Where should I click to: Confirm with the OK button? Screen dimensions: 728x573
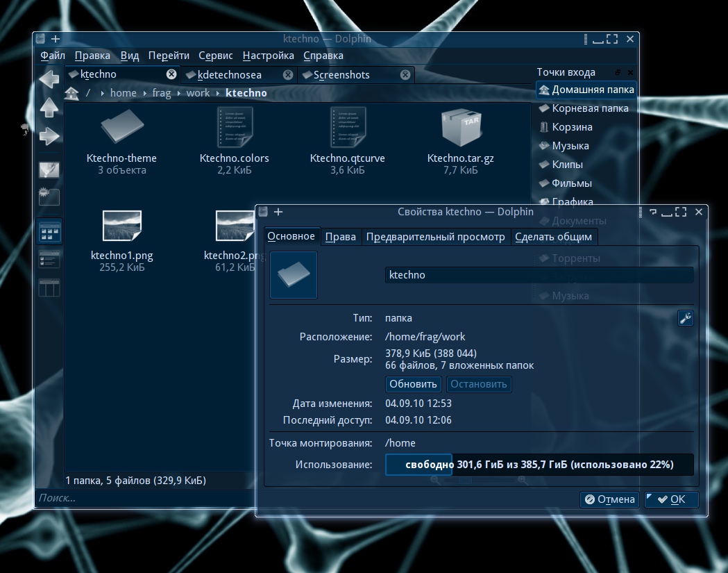coord(671,499)
